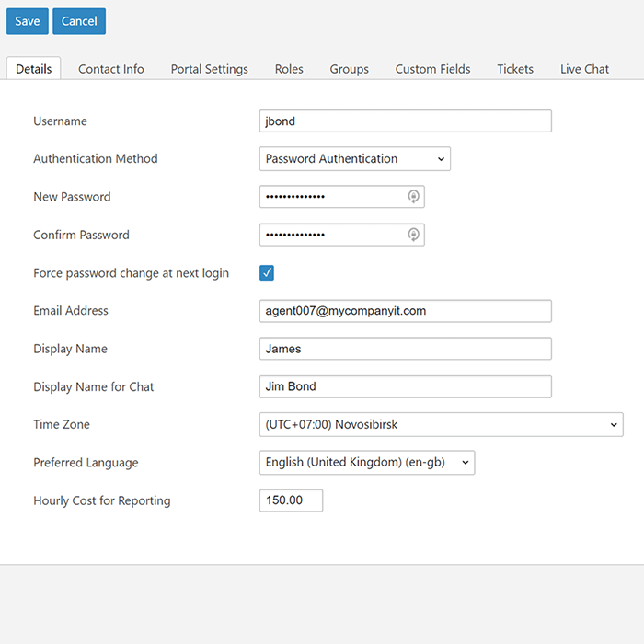Open the Authentication Method dropdown
644x644 pixels.
(354, 159)
